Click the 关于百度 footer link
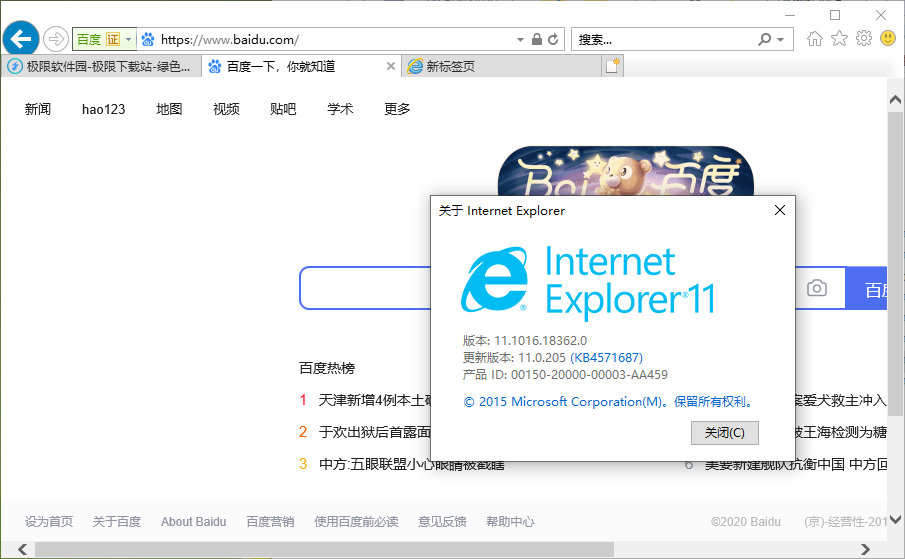The height and width of the screenshot is (559, 905). click(117, 522)
